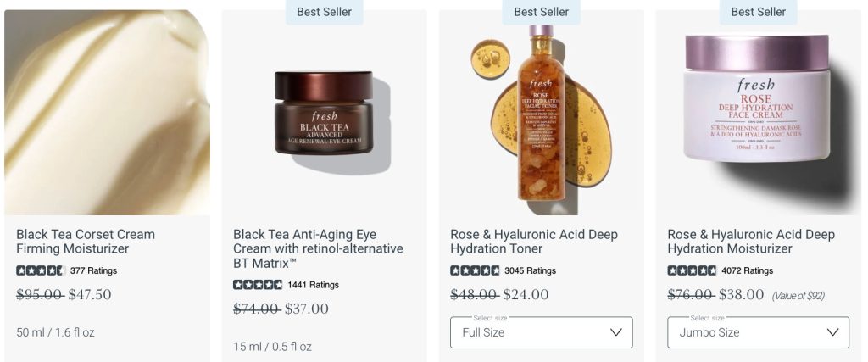
Task: View the 377 Ratings reviews
Action: tap(93, 270)
